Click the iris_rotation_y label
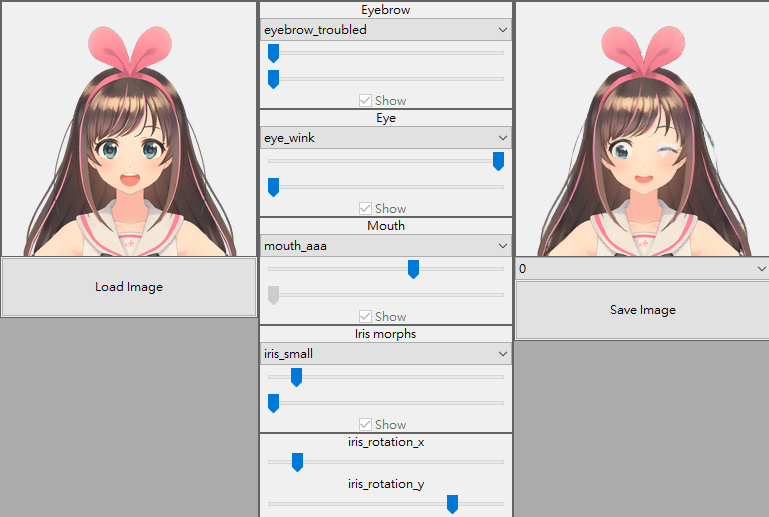Image resolution: width=769 pixels, height=517 pixels. tap(386, 484)
